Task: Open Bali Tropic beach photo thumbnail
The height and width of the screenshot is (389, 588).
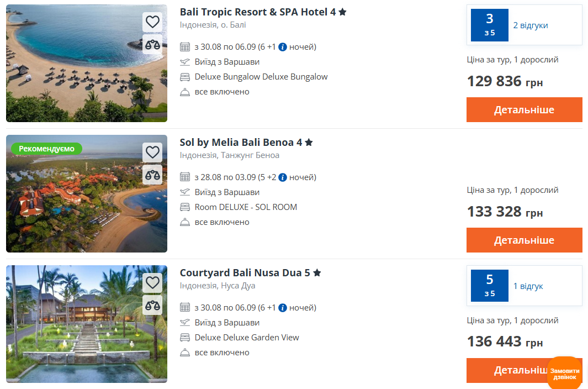Action: [x=87, y=63]
